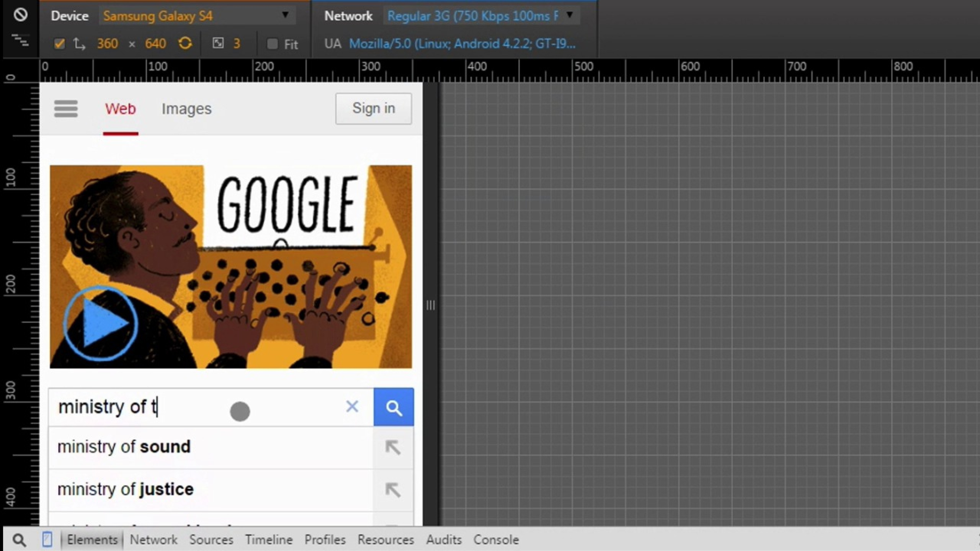Toggle the media queries bars icon
980x551 pixels.
pos(20,40)
